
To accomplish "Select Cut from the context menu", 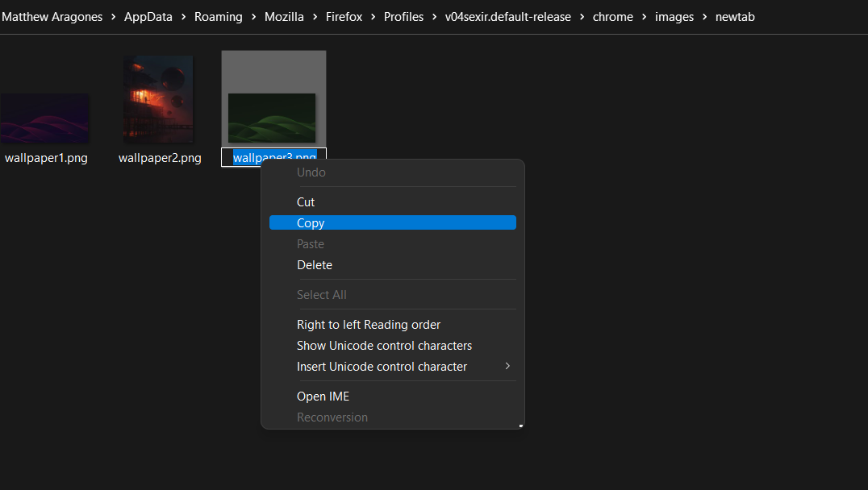I will tap(307, 201).
